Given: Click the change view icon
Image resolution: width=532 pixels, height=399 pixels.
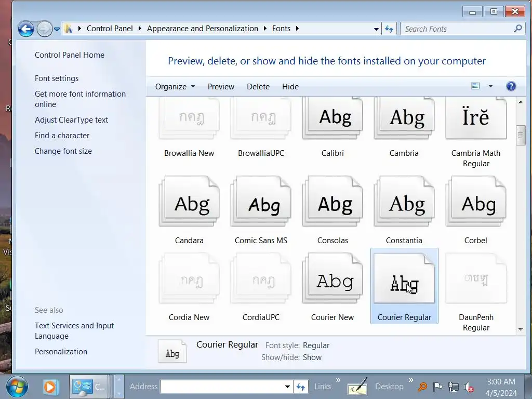Looking at the screenshot, I should (475, 86).
